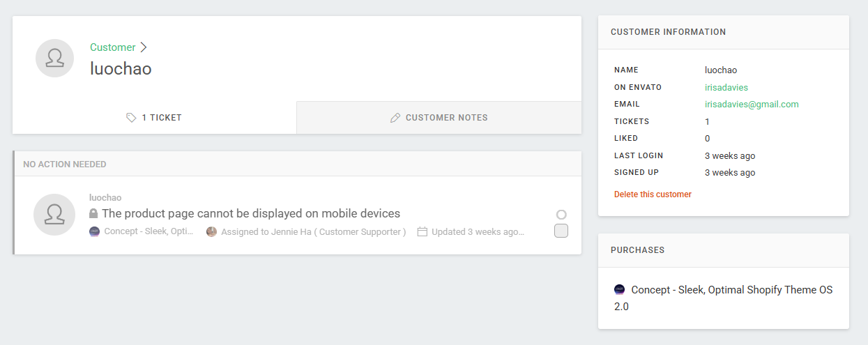868x345 pixels.
Task: Switch to the Customer Notes tab
Action: pyautogui.click(x=439, y=118)
